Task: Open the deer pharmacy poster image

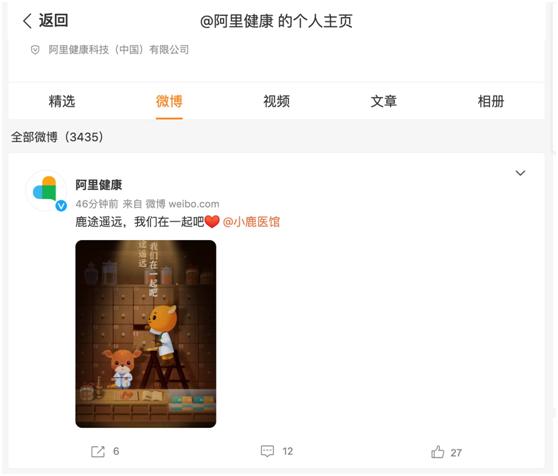Action: tap(146, 334)
